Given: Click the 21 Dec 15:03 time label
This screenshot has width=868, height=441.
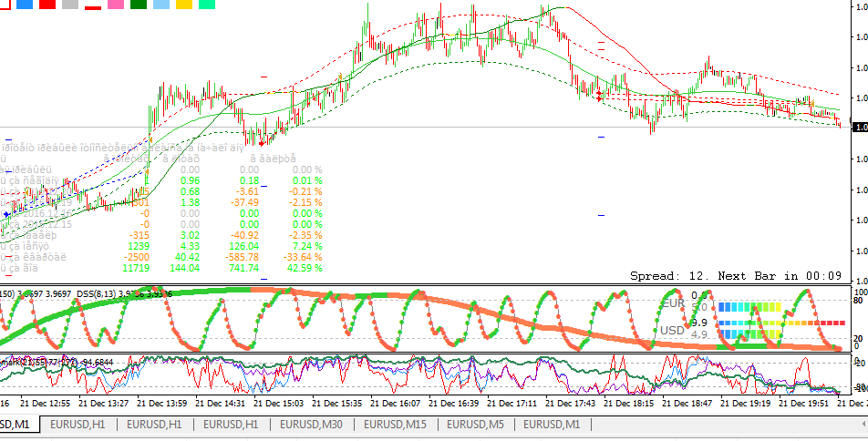Looking at the screenshot, I should click(x=278, y=404).
